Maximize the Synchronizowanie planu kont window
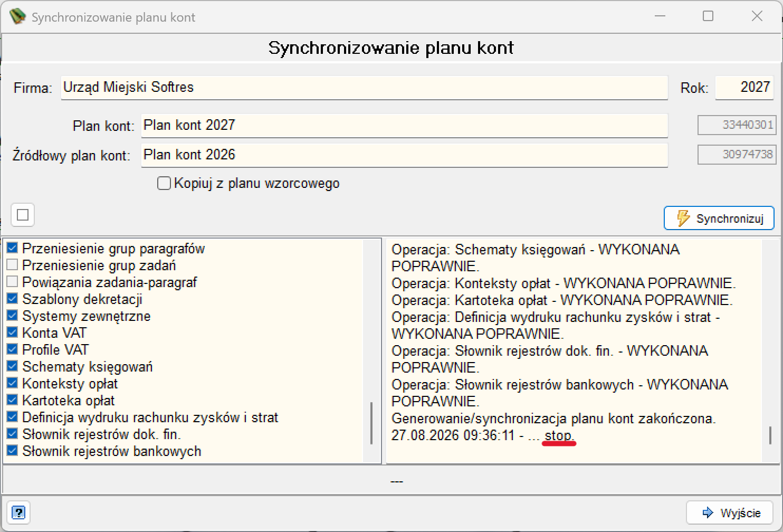The image size is (783, 532). (x=708, y=16)
